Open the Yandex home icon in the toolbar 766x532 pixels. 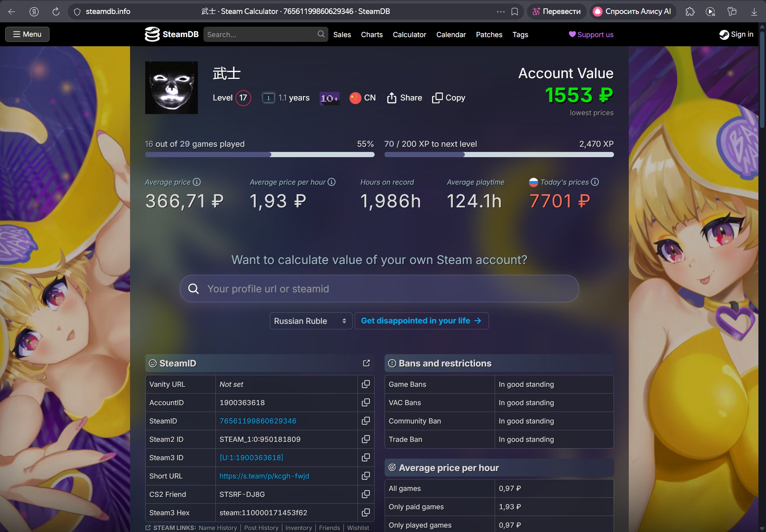(34, 12)
